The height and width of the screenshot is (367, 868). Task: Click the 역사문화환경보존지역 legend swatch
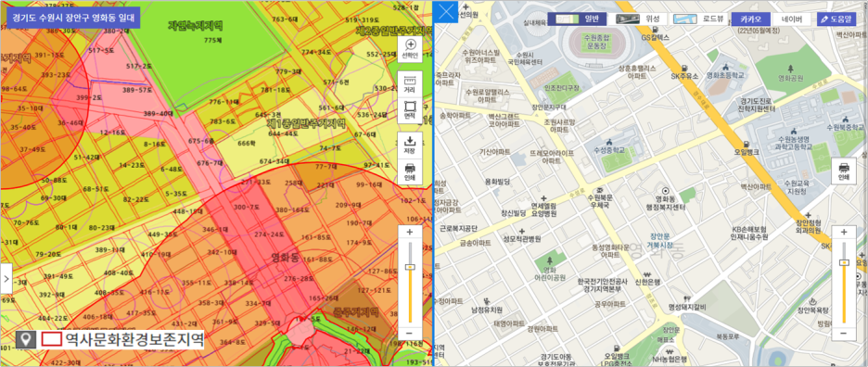[52, 339]
